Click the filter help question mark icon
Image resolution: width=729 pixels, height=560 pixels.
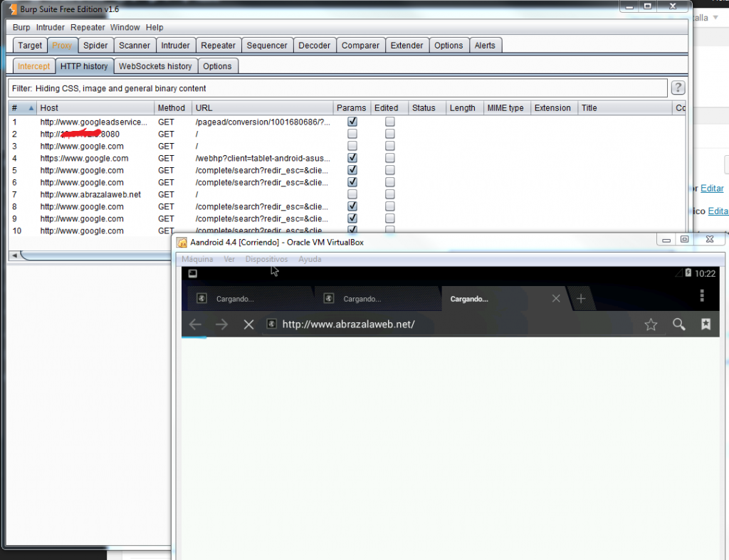click(x=678, y=88)
